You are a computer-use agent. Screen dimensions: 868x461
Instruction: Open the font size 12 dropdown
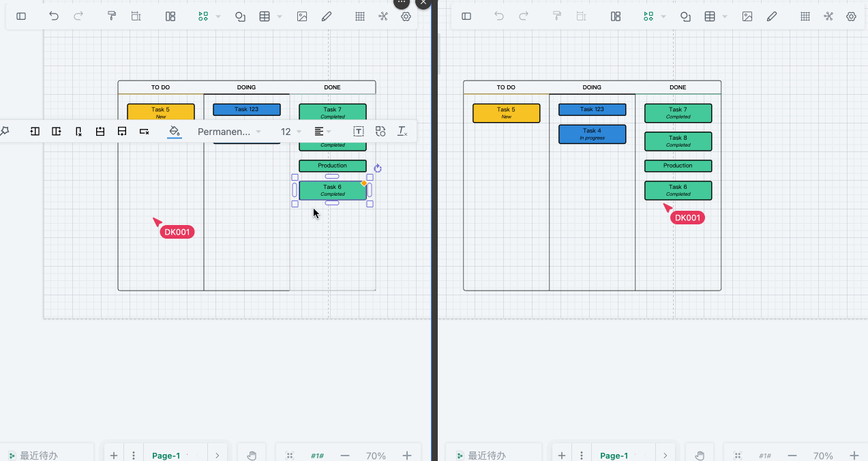point(291,132)
